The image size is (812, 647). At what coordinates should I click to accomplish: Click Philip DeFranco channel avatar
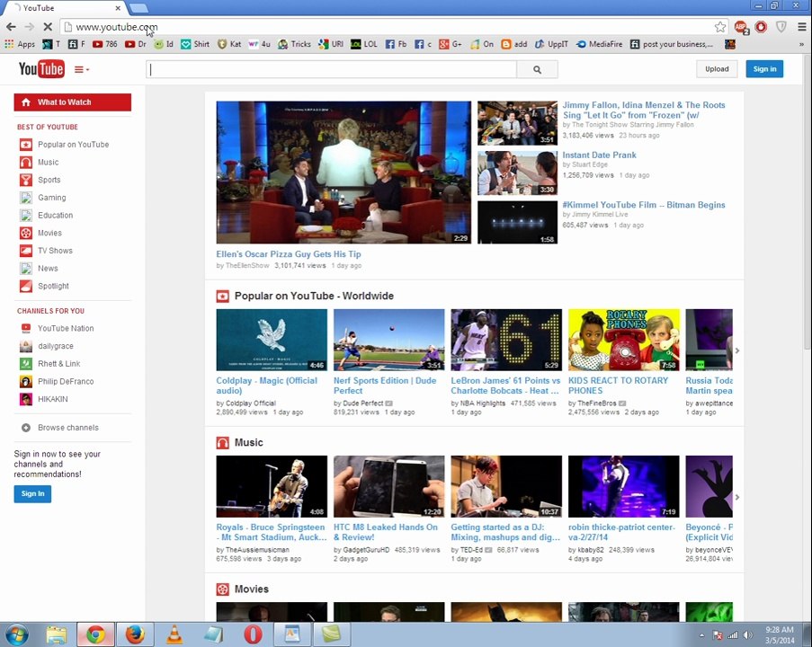(26, 382)
